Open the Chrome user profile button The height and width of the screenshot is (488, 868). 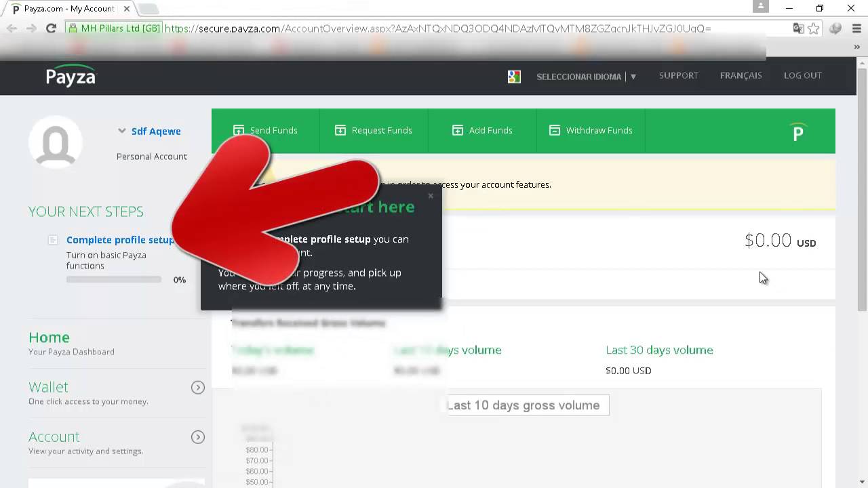tap(761, 7)
